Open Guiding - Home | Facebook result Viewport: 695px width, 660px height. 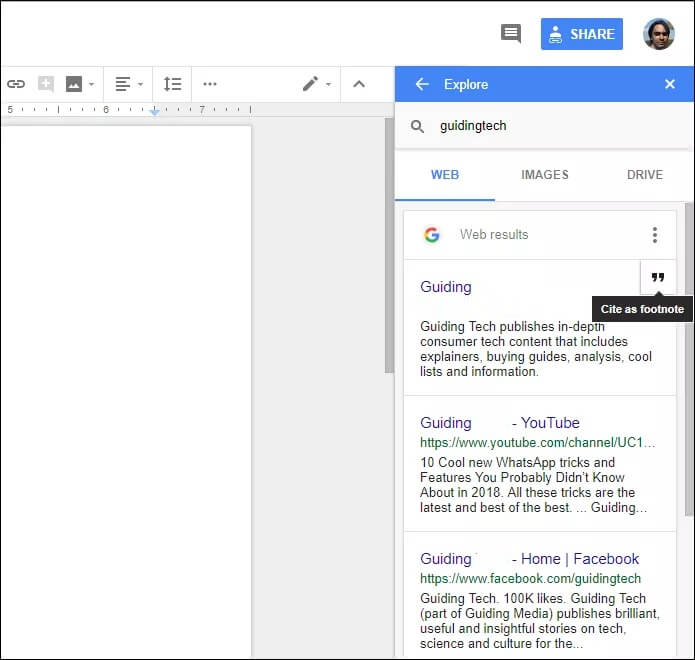point(529,559)
